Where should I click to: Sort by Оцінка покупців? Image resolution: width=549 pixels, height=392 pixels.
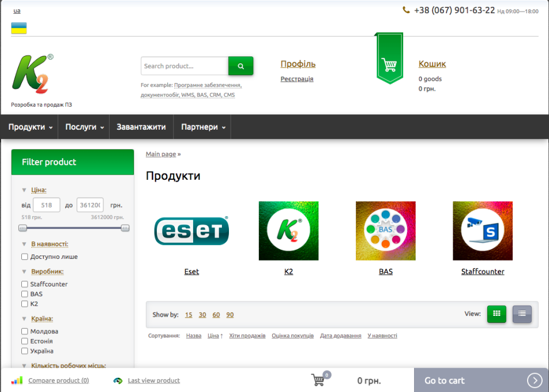click(x=293, y=336)
